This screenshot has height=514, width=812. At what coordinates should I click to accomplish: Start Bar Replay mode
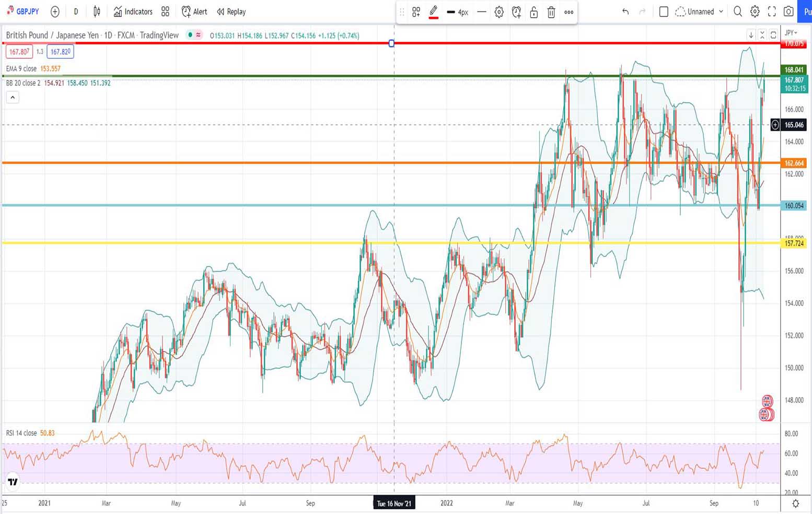pyautogui.click(x=231, y=11)
